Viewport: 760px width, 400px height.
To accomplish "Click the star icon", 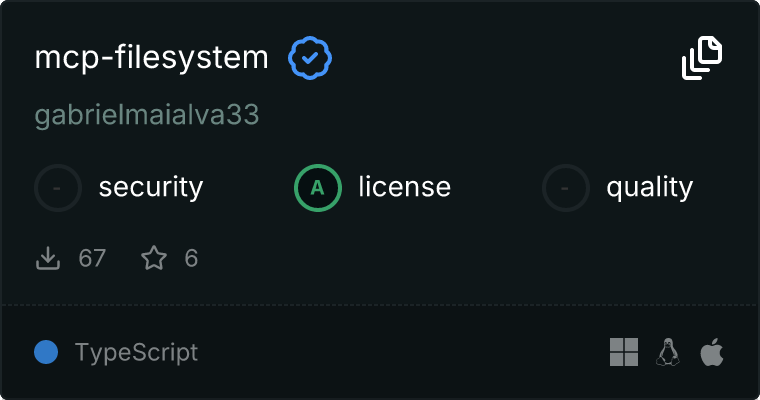I will 154,259.
